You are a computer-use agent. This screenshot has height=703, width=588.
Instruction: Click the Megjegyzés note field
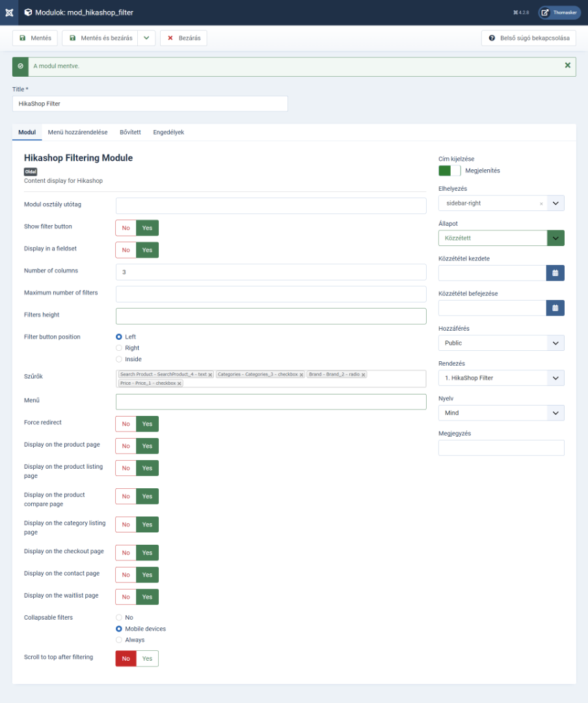501,448
